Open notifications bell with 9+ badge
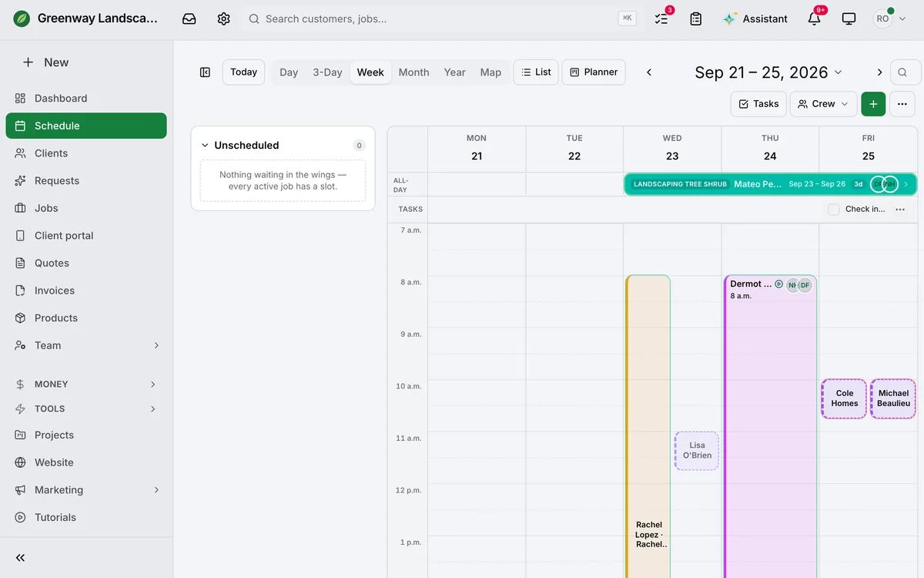924x578 pixels. click(815, 18)
